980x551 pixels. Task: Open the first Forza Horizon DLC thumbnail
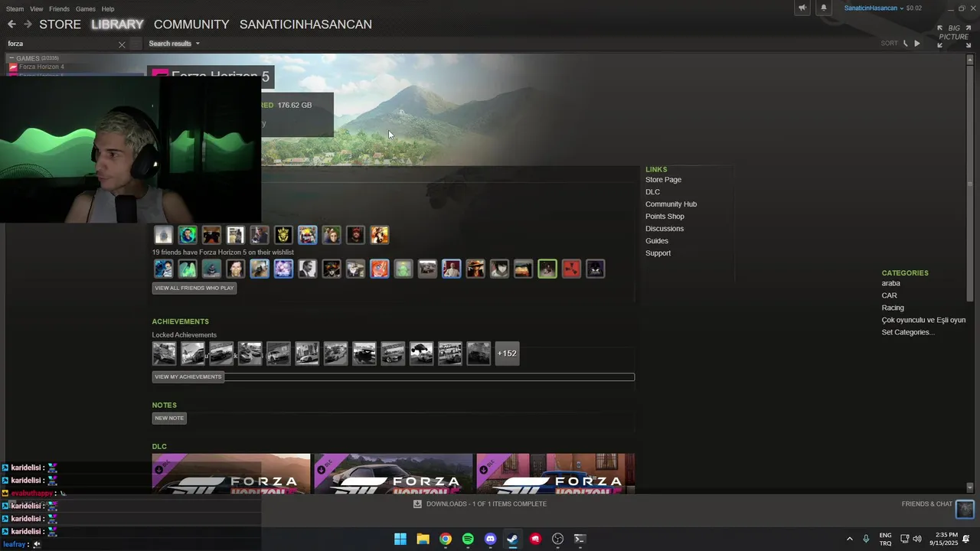[x=231, y=474]
